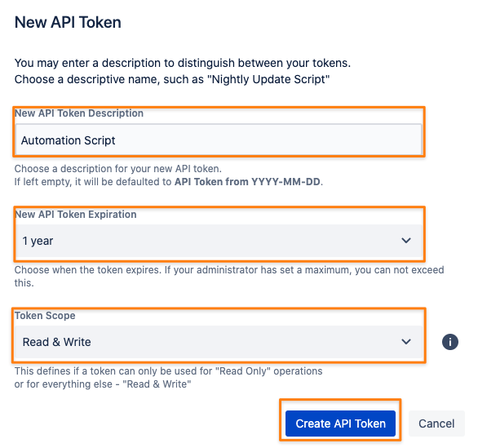Image resolution: width=478 pixels, height=448 pixels.
Task: Click the 'or for everything else' scope hint line
Action: pyautogui.click(x=103, y=384)
